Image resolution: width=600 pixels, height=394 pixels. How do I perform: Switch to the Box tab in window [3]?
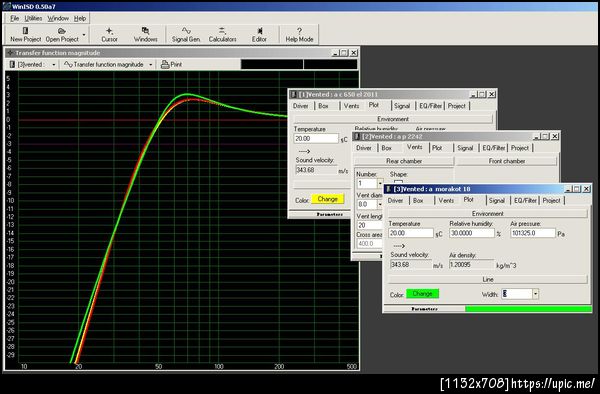pos(418,200)
